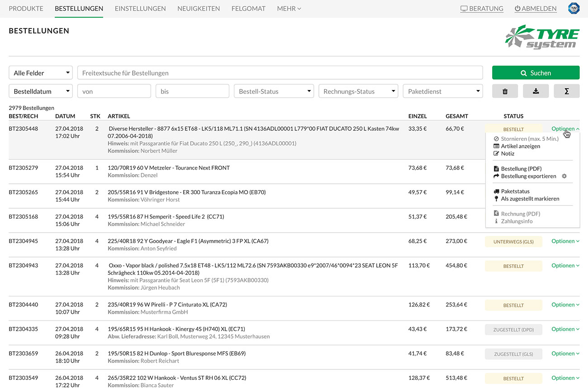Open the Bestell-Status dropdown
588x392 pixels.
274,91
